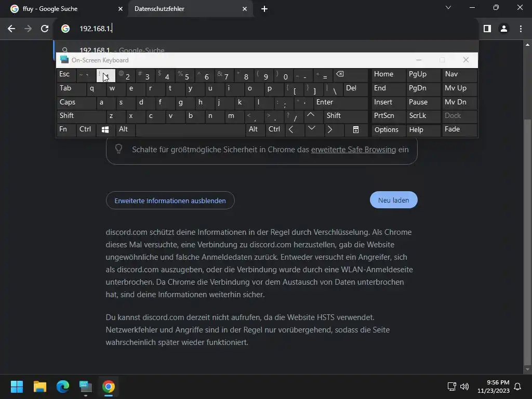Viewport: 532px width, 399px height.
Task: Toggle the left Shift key
Action: click(x=81, y=116)
